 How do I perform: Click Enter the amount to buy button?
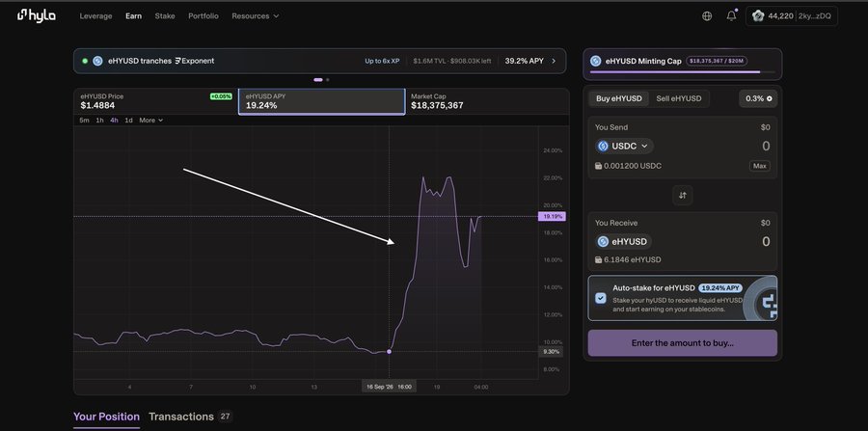coord(683,343)
